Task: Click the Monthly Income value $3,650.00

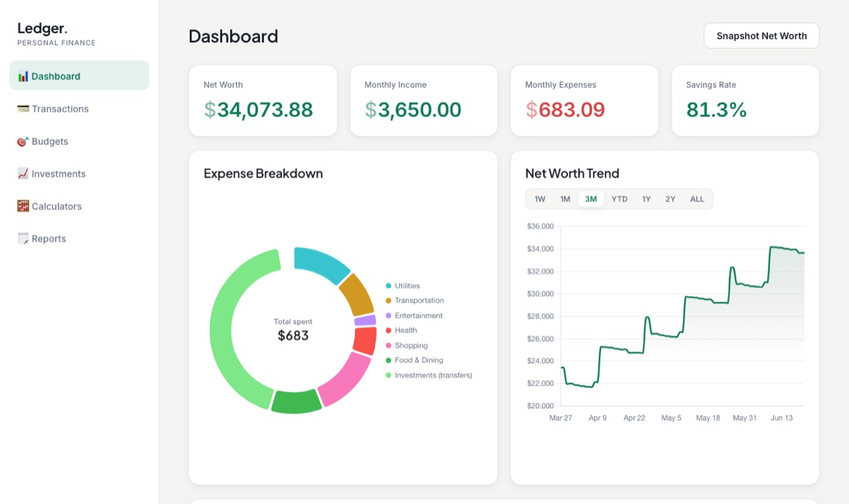Action: point(413,110)
